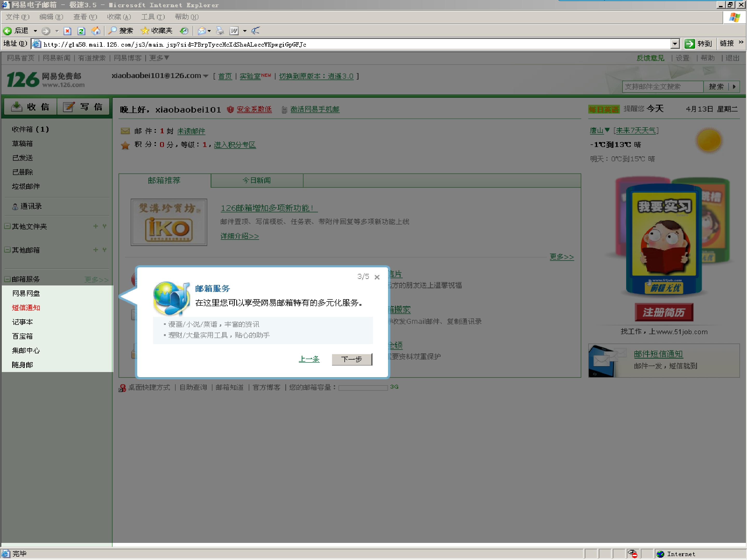Open the 查看(V) menu
747x560 pixels.
pos(85,17)
